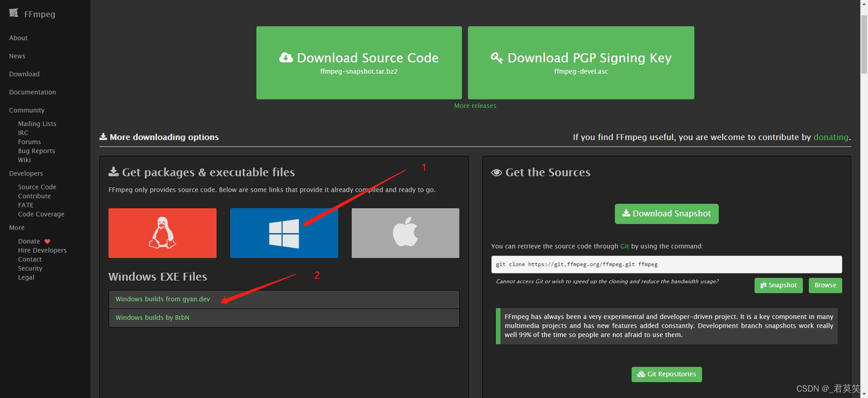Viewport: 868px width, 398px height.
Task: Click Download PGP Signing Key button
Action: pos(581,63)
